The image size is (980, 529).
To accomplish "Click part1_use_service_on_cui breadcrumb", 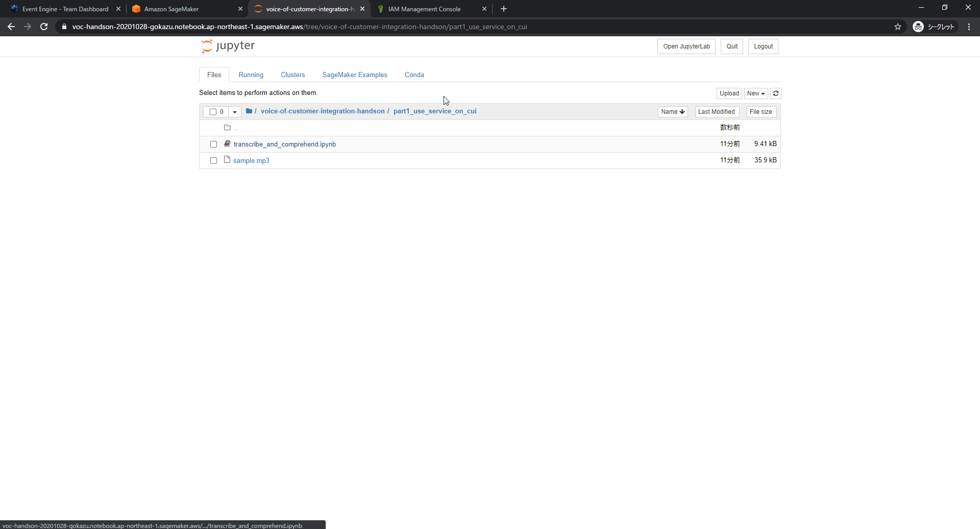I will click(x=435, y=111).
